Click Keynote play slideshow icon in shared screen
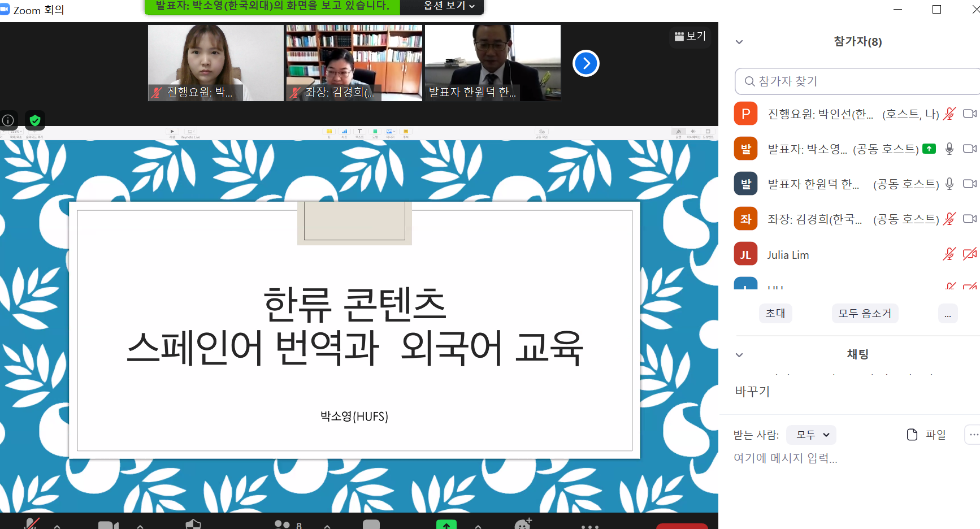This screenshot has height=529, width=980. click(x=172, y=132)
